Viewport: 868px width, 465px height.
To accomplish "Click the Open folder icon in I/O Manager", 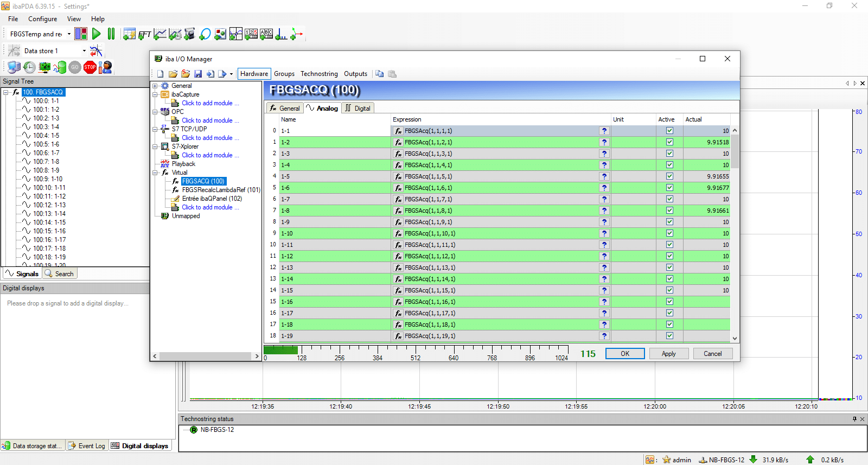I will pos(173,74).
